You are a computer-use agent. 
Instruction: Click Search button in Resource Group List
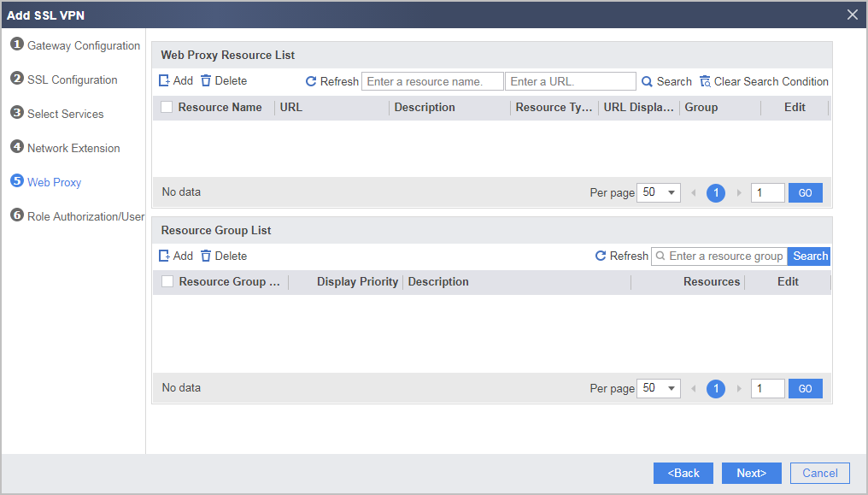tap(810, 256)
